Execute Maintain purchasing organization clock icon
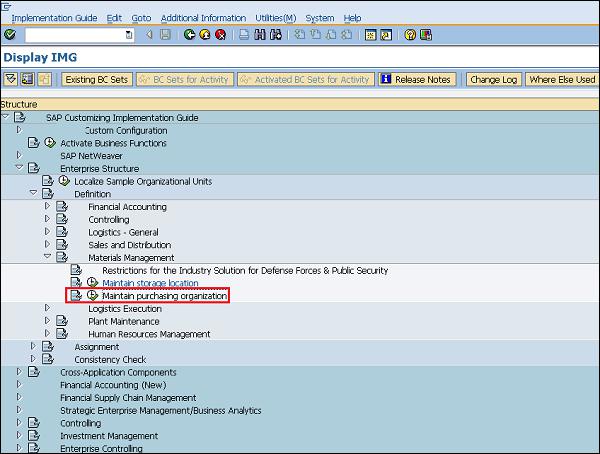The width and height of the screenshot is (600, 454). (x=93, y=296)
